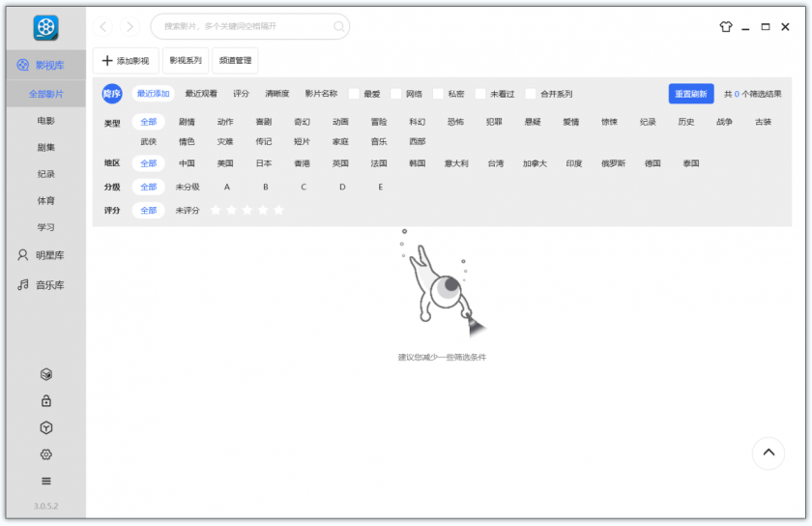Open 音乐库 in the sidebar
This screenshot has width=812, height=526.
pos(45,285)
